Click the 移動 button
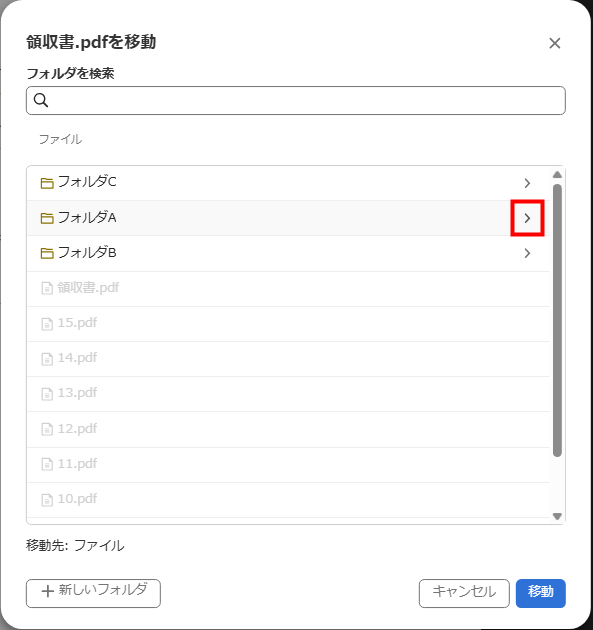Screen dimensions: 593x630 [x=541, y=593]
